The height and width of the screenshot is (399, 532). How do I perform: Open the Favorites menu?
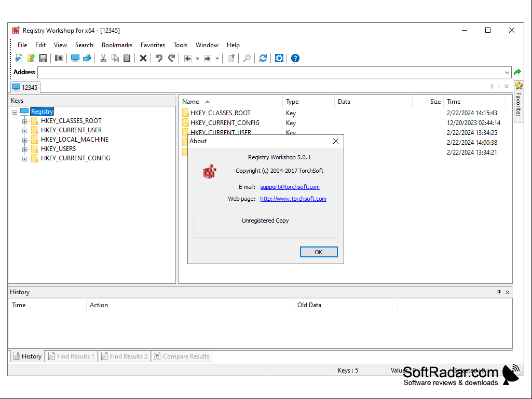(153, 45)
